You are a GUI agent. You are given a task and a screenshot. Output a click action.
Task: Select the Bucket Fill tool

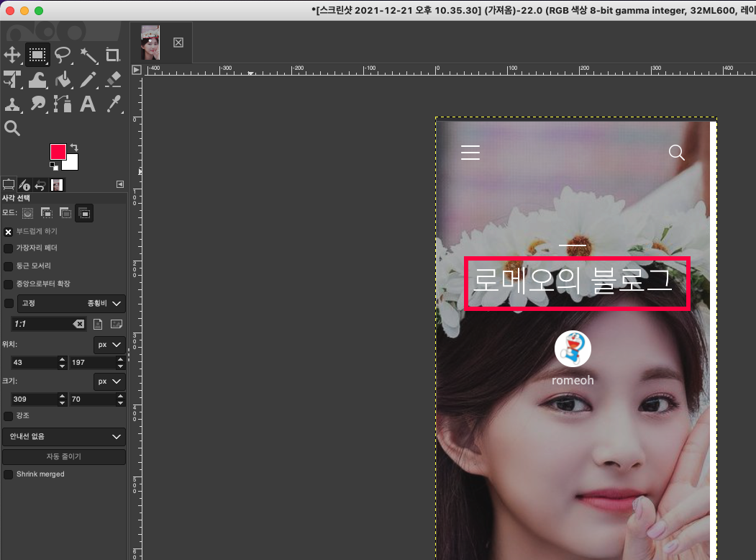click(63, 80)
